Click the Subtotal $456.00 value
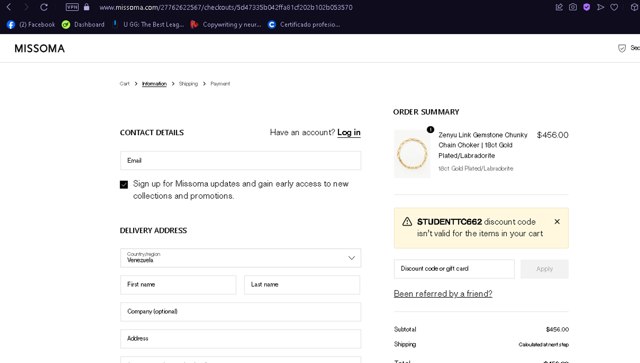Screen dimensions: 640x363 point(557,330)
